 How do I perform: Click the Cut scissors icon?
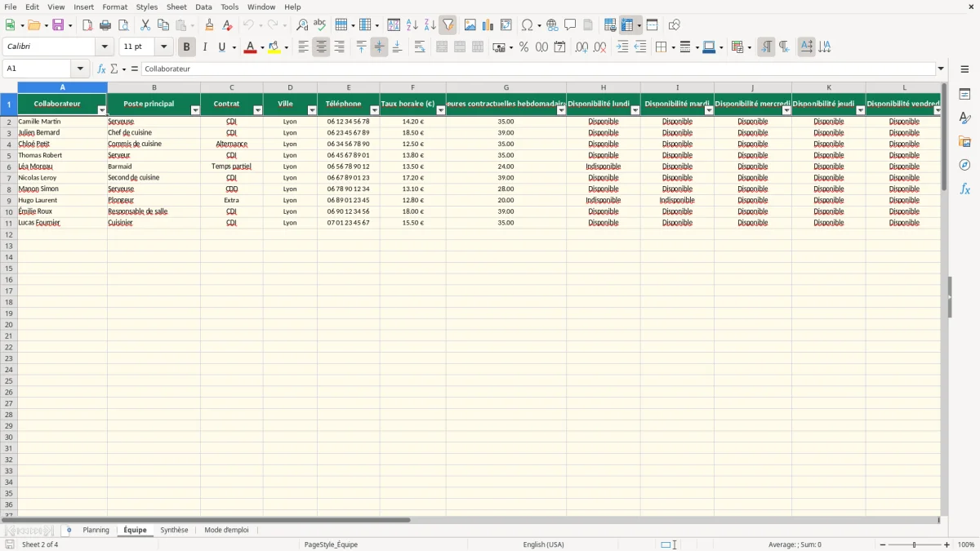point(145,25)
